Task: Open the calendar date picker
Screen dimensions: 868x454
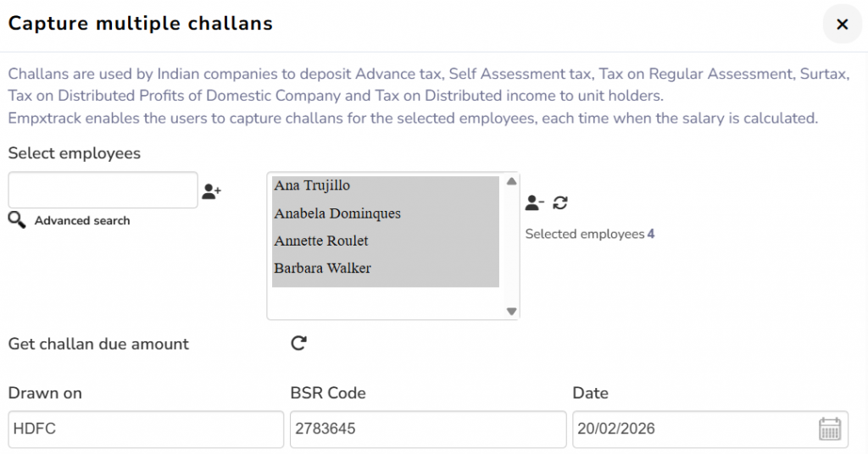Action: point(830,429)
